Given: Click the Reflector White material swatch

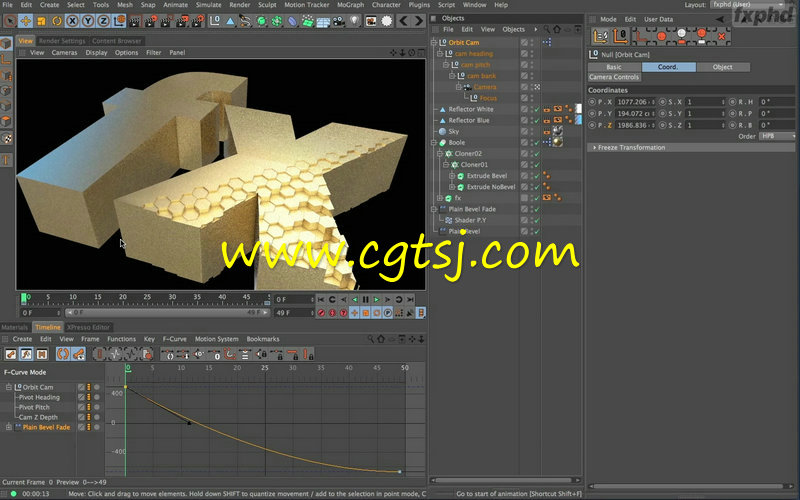Looking at the screenshot, I should (578, 109).
